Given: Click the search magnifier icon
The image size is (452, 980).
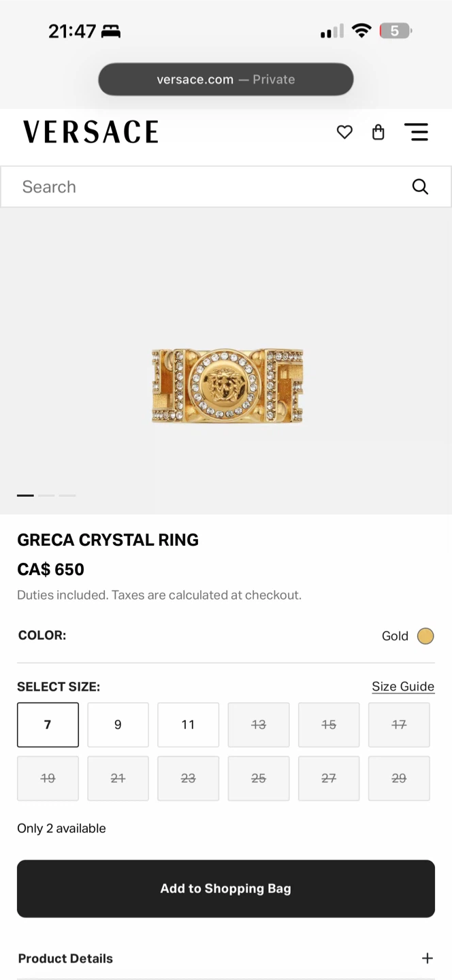Looking at the screenshot, I should pos(420,186).
